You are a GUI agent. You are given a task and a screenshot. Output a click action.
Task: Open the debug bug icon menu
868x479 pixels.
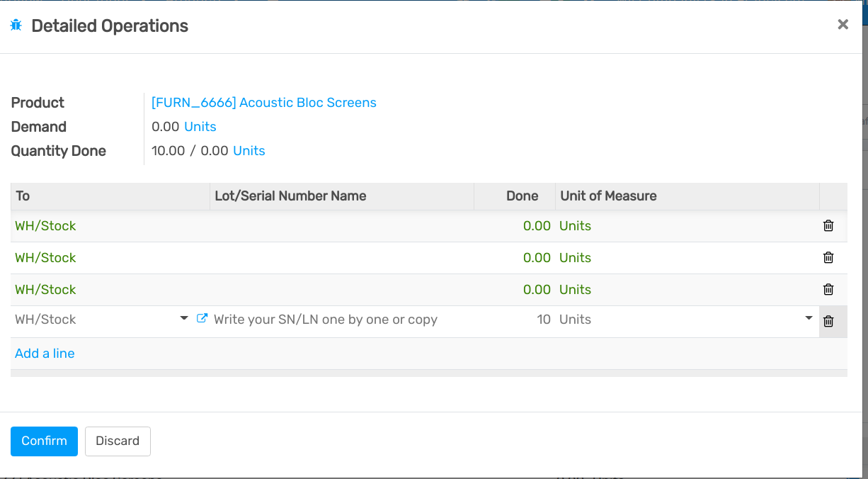click(x=16, y=26)
